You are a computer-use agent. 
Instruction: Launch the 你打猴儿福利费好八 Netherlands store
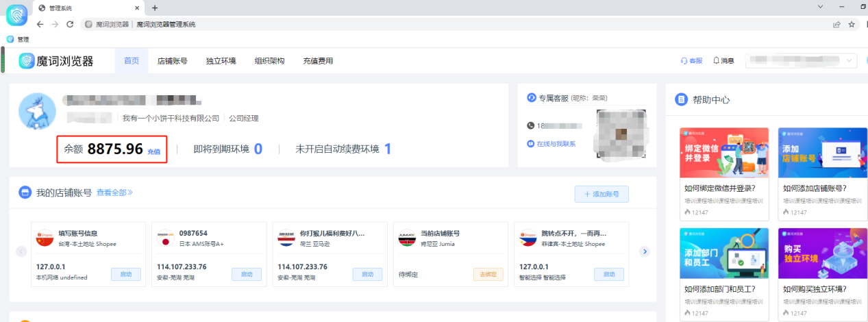tap(367, 274)
